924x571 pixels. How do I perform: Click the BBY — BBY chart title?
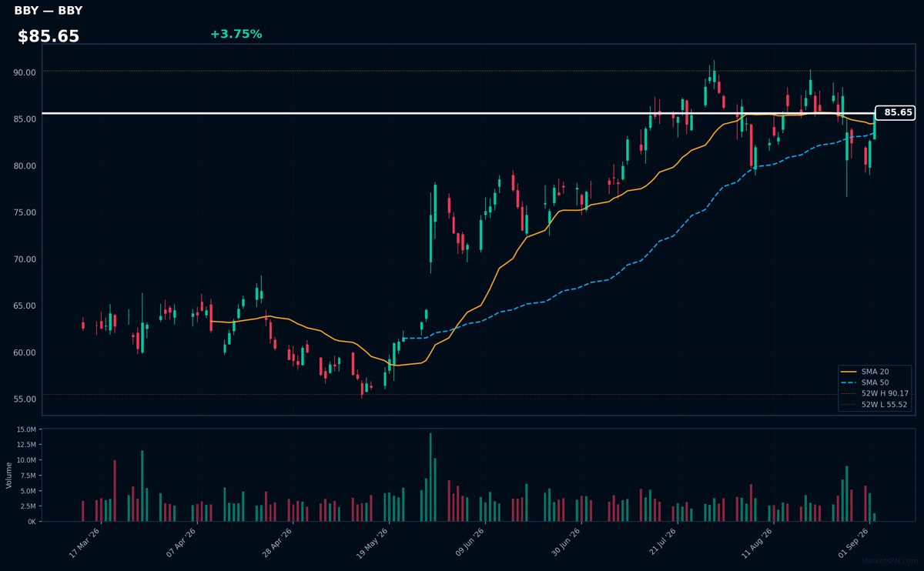[x=49, y=11]
